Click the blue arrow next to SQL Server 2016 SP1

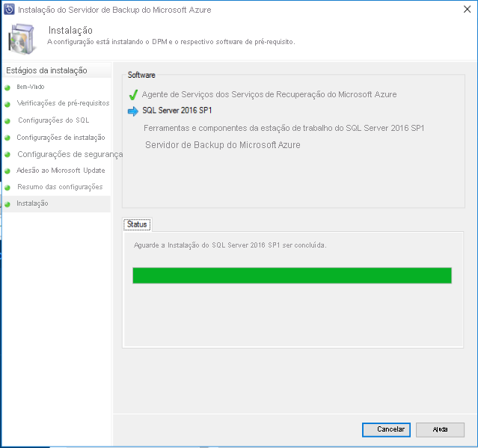click(x=133, y=111)
